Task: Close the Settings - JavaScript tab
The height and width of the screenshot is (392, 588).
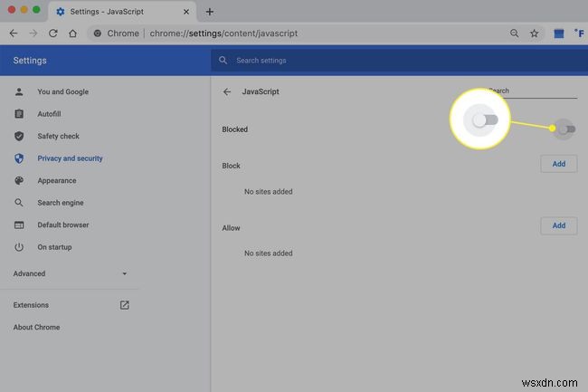Action: (x=186, y=12)
